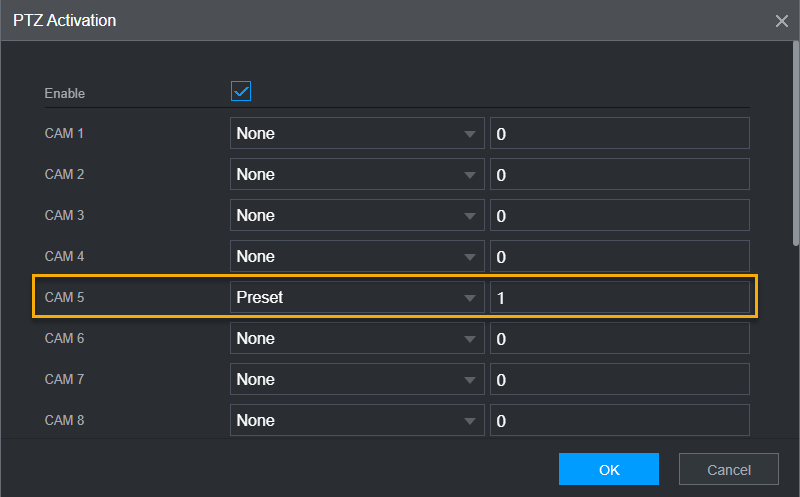The width and height of the screenshot is (800, 497).
Task: Focus the CAM 8 value field
Action: tap(619, 420)
